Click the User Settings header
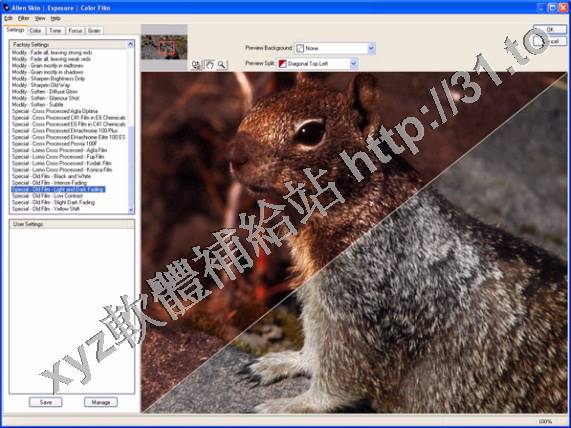This screenshot has width=571, height=428. point(72,224)
